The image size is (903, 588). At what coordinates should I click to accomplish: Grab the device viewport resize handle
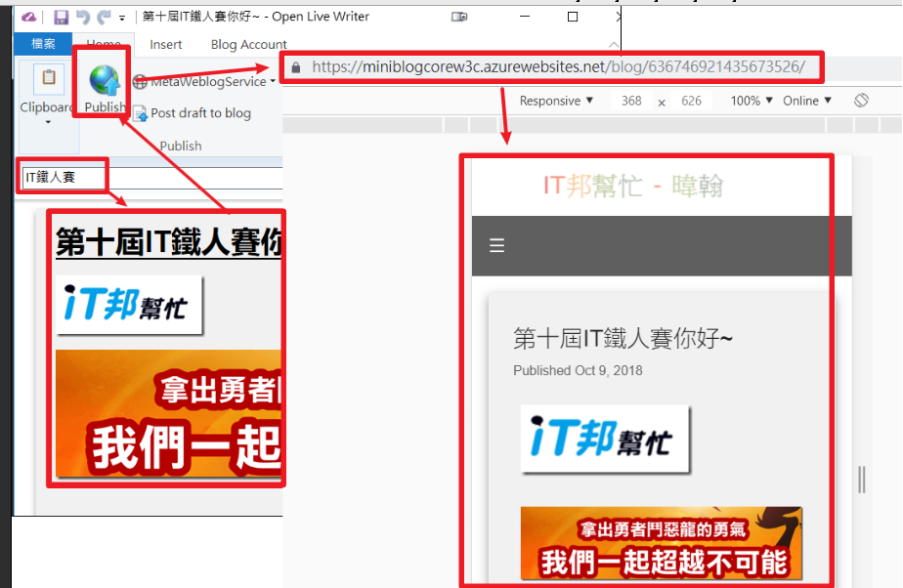tap(862, 480)
